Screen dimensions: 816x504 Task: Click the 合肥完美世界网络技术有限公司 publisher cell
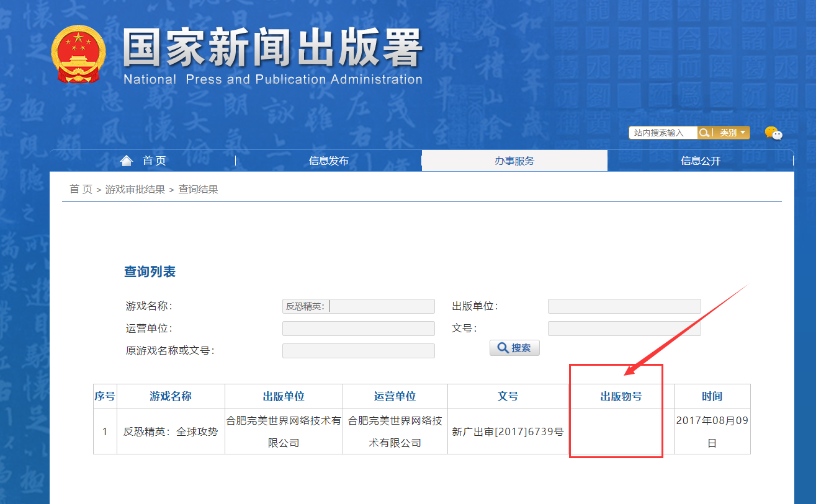284,431
